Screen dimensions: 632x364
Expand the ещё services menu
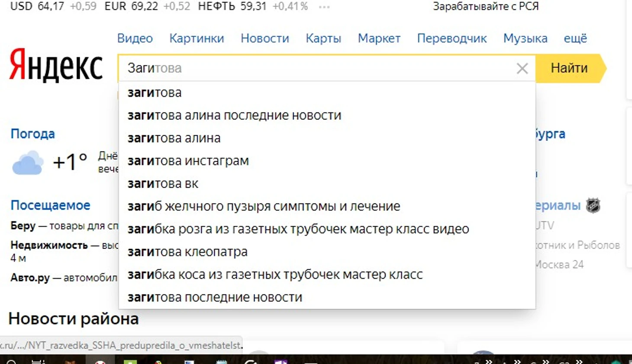[x=575, y=38]
